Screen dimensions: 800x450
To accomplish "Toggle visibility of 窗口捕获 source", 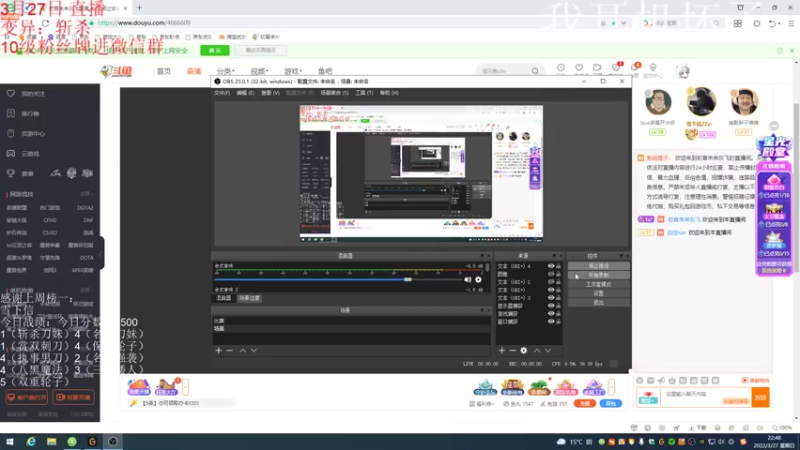I will coord(551,322).
